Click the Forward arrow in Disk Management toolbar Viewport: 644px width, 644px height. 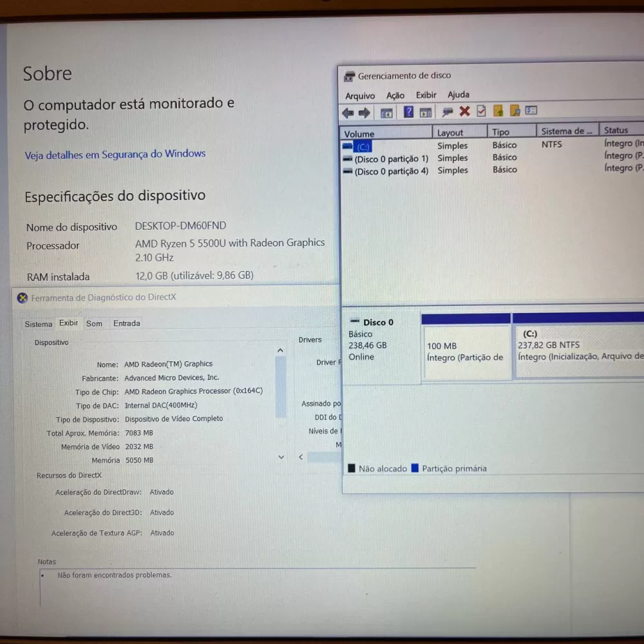(365, 113)
